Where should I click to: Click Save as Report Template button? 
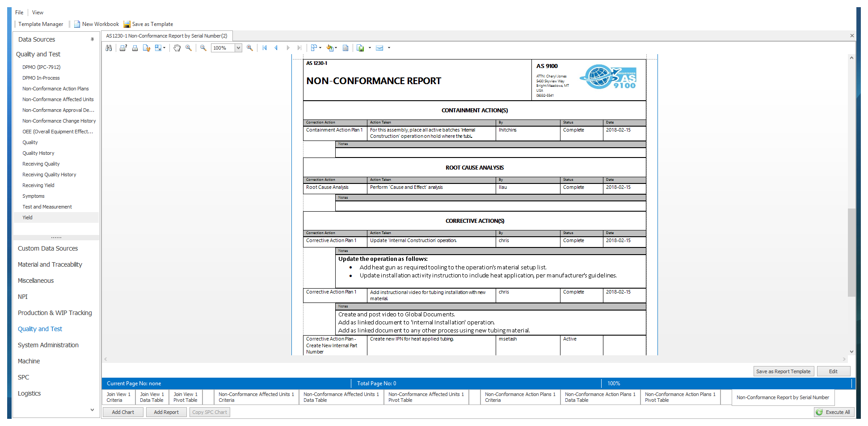point(783,371)
